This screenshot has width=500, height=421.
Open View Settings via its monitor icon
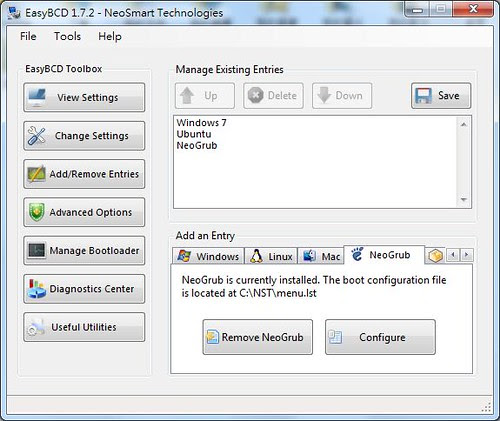pyautogui.click(x=37, y=97)
